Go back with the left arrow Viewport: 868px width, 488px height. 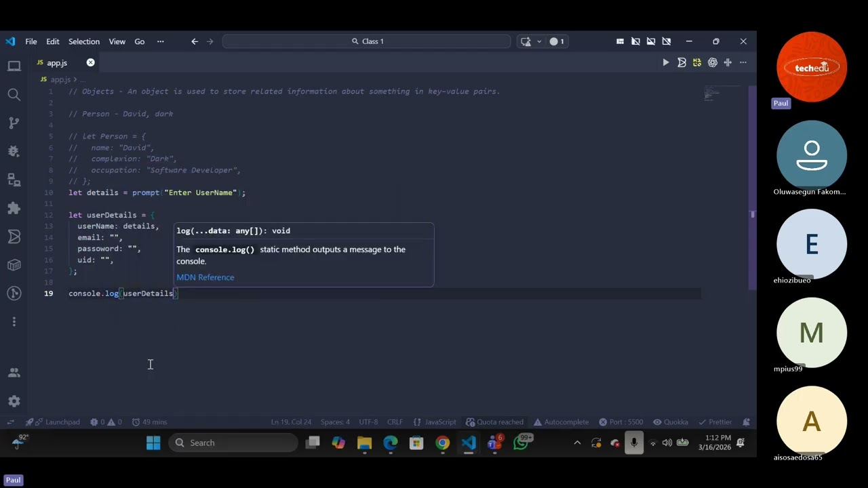click(195, 41)
